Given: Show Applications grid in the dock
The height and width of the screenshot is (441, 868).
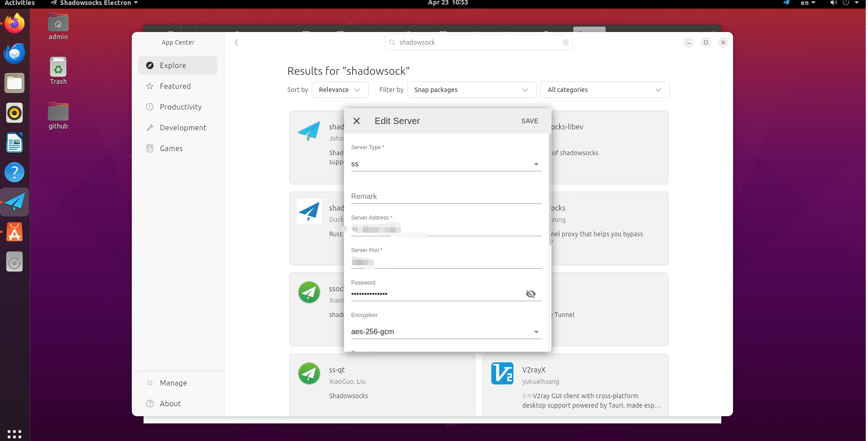Looking at the screenshot, I should [x=14, y=433].
